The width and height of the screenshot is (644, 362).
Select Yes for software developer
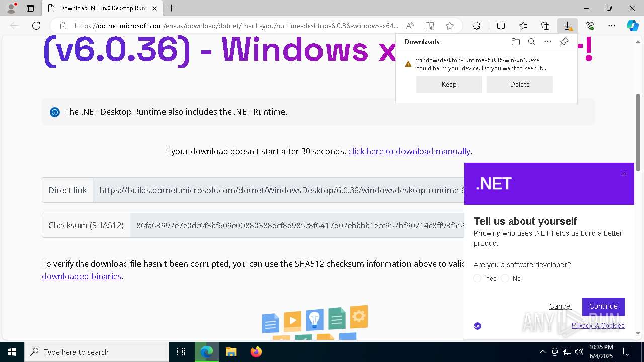(x=478, y=278)
